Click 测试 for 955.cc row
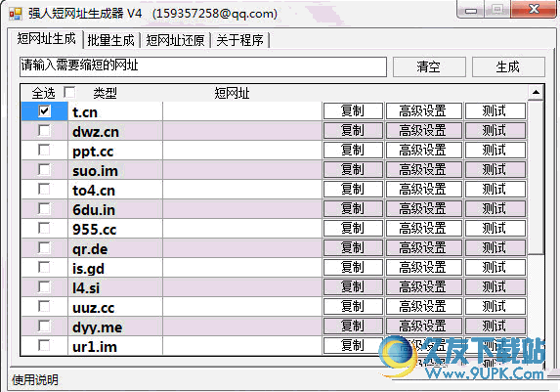This screenshot has height=392, width=560. pyautogui.click(x=495, y=229)
